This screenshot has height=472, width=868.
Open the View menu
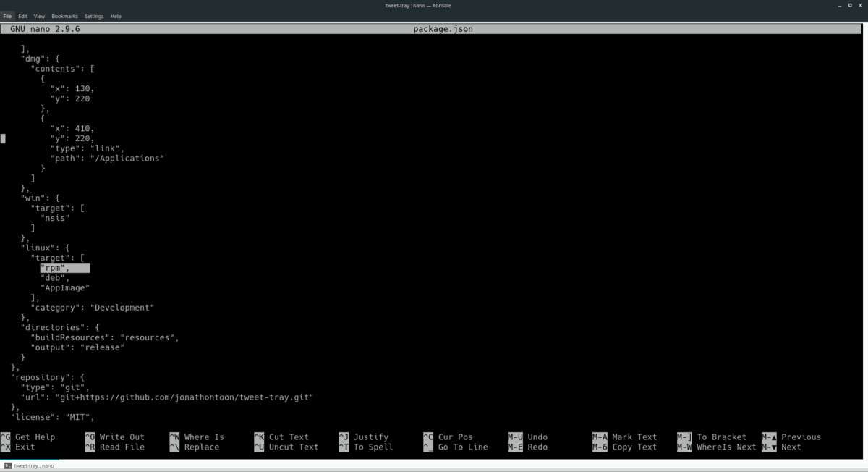coord(39,16)
